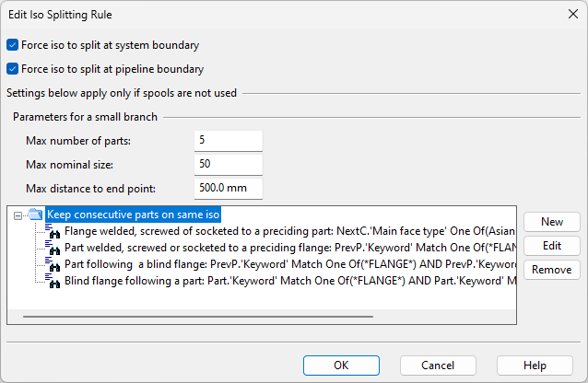This screenshot has width=588, height=383.
Task: Focus the Max nominal size input
Action: [229, 165]
